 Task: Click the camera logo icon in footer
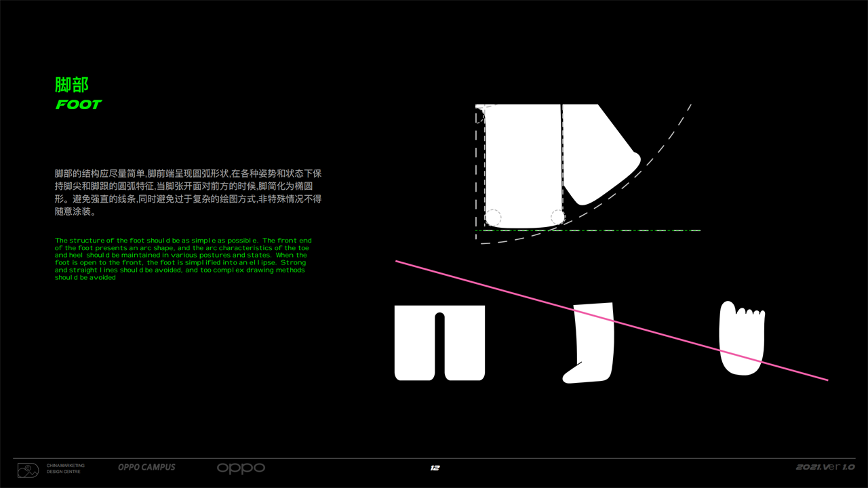click(x=28, y=470)
